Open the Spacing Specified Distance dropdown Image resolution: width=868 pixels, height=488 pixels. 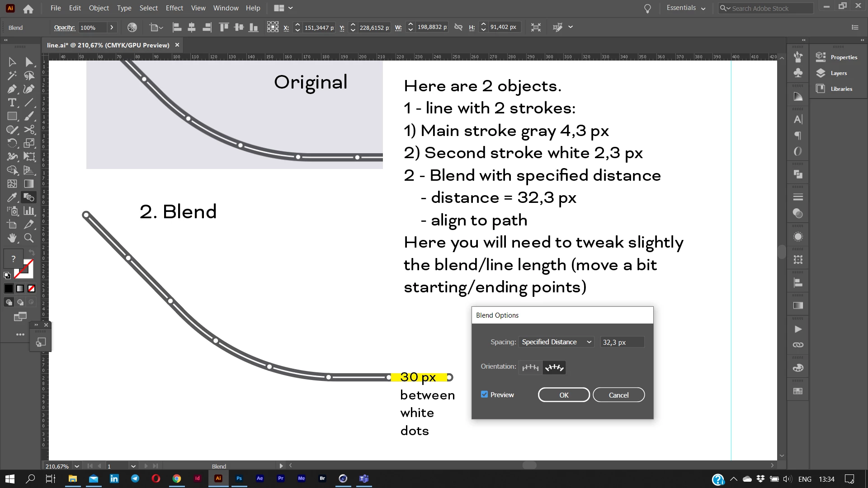tap(556, 342)
